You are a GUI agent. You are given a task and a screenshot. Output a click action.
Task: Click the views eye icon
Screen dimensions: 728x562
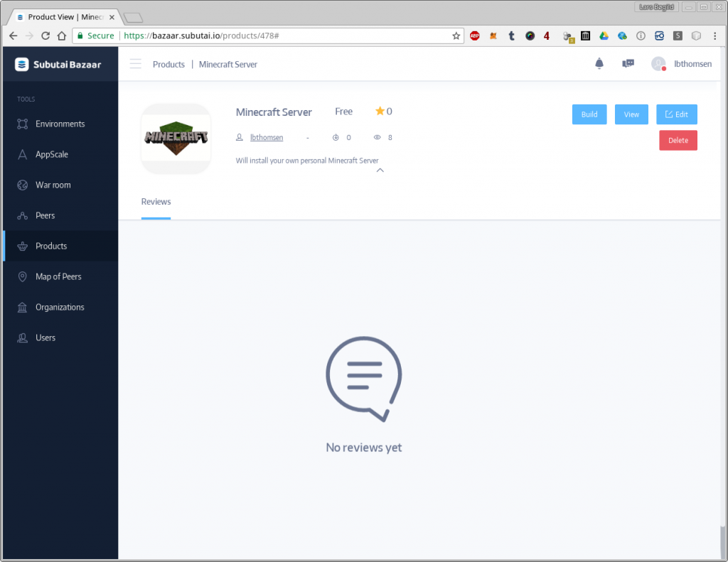pos(377,137)
